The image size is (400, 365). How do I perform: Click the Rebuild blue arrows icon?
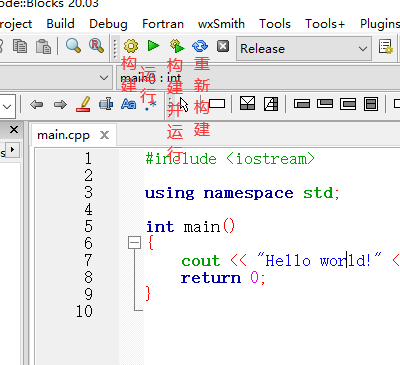click(200, 46)
